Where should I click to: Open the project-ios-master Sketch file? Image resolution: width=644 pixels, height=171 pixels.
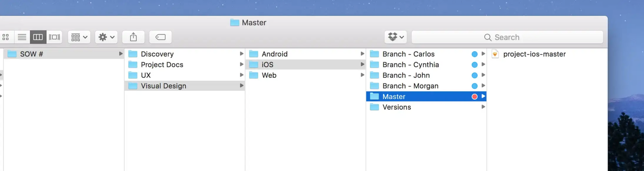tap(534, 54)
